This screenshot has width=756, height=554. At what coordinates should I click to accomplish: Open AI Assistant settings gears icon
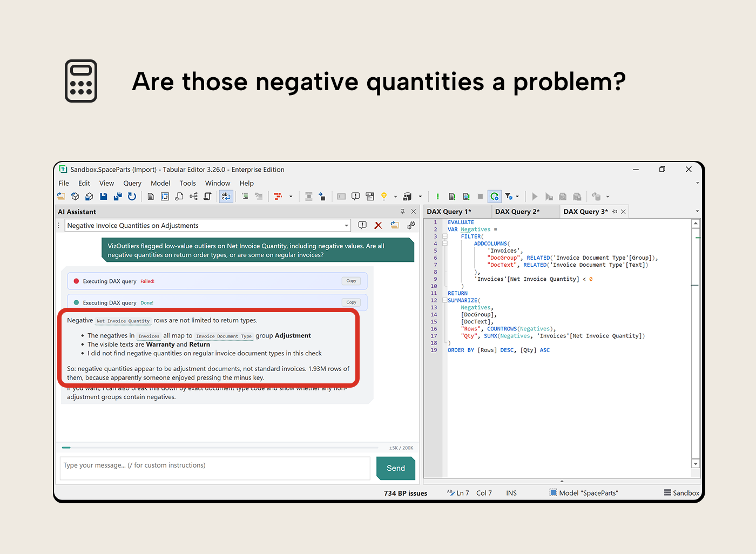coord(411,225)
